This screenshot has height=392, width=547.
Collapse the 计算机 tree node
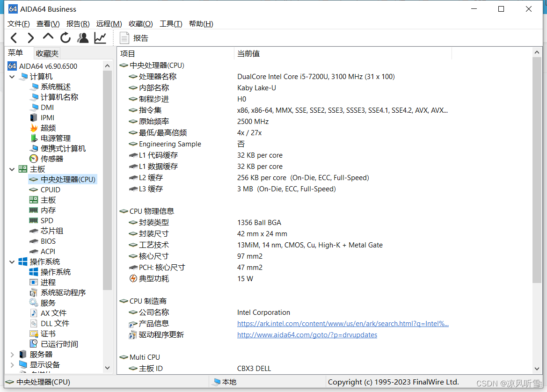12,76
